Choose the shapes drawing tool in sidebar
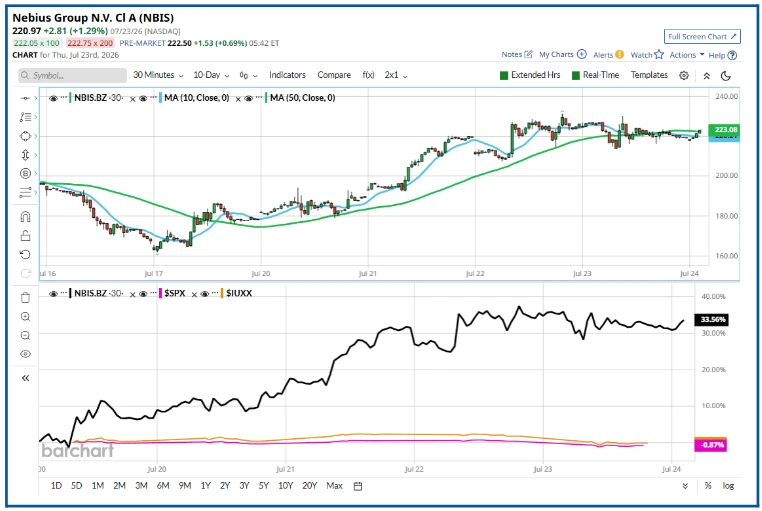The width and height of the screenshot is (762, 511). pyautogui.click(x=25, y=136)
